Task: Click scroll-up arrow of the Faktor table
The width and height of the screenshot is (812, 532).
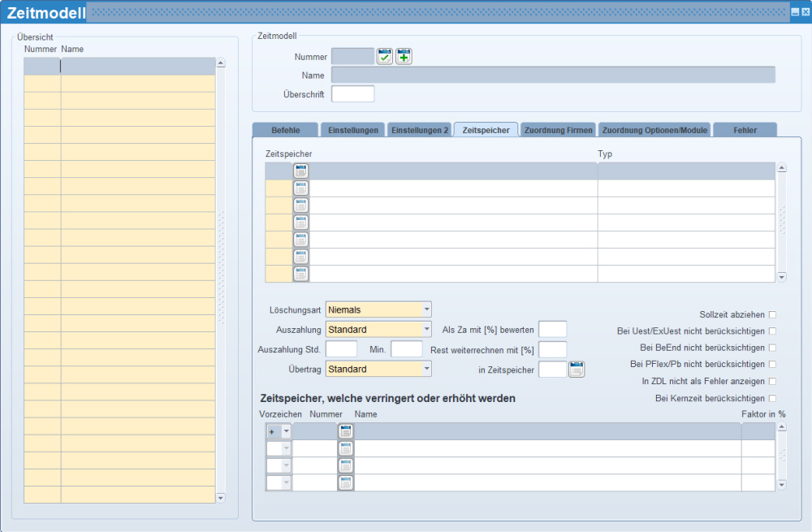Action: [782, 427]
